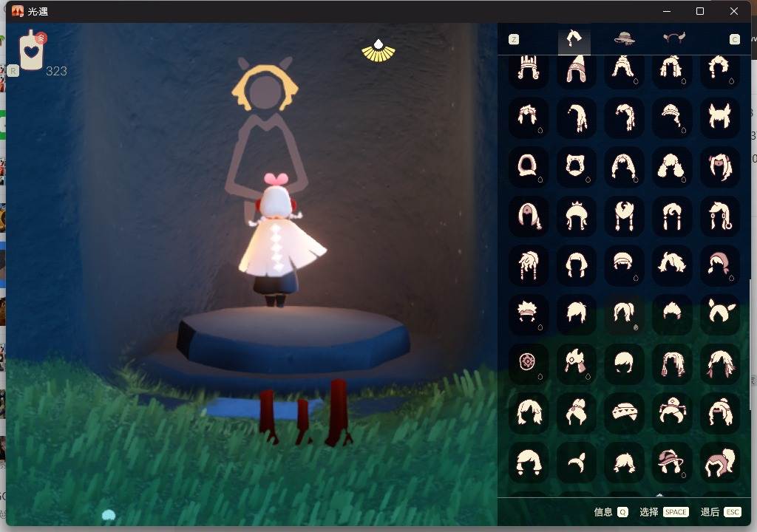Click the winged light energy fan indicator
Image resolution: width=757 pixels, height=532 pixels.
pos(378,51)
